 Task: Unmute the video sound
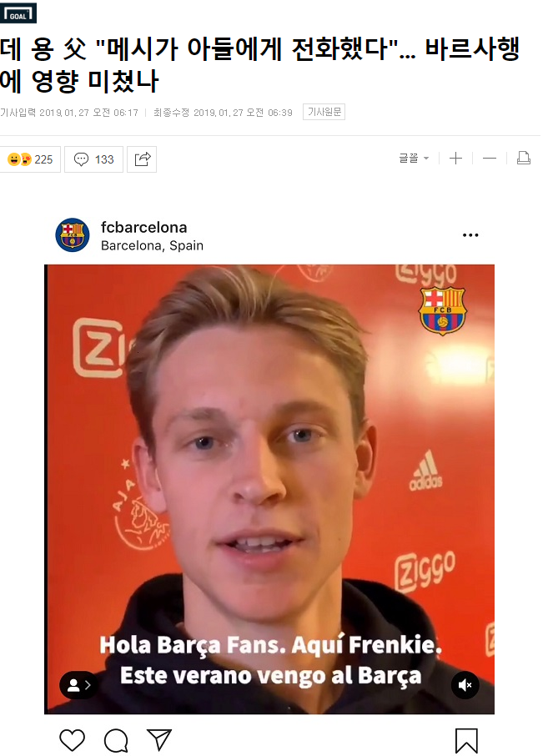point(465,685)
